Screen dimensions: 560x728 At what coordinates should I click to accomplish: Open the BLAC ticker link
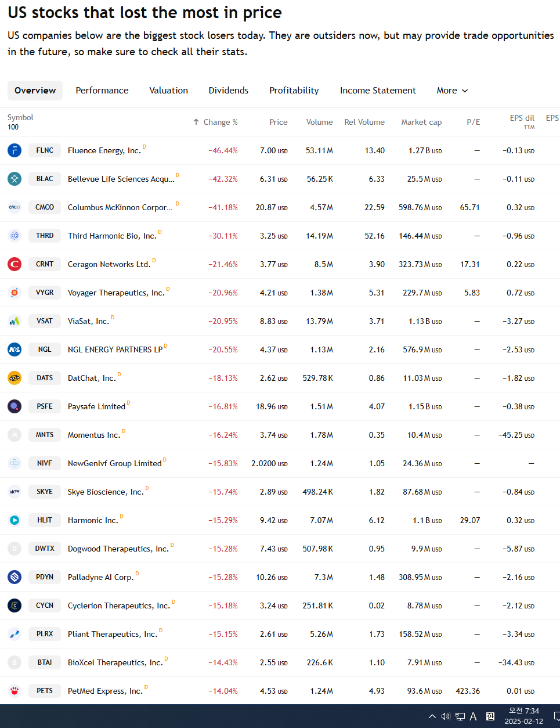(45, 179)
